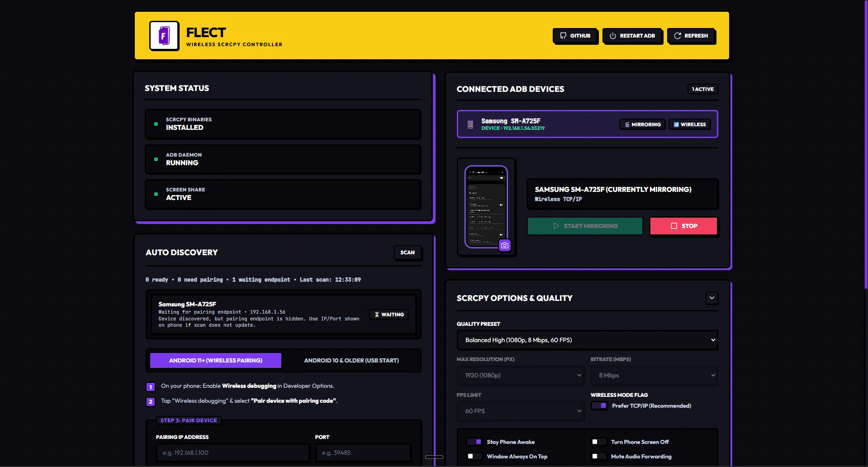Click the power icon in Restart ADB
Image resolution: width=868 pixels, height=467 pixels.
613,36
